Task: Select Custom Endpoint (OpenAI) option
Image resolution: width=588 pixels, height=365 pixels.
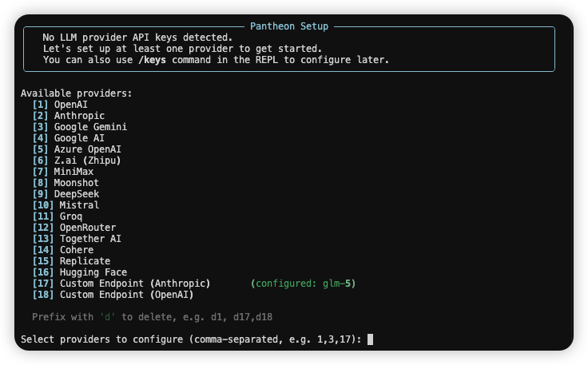Action: tap(126, 295)
